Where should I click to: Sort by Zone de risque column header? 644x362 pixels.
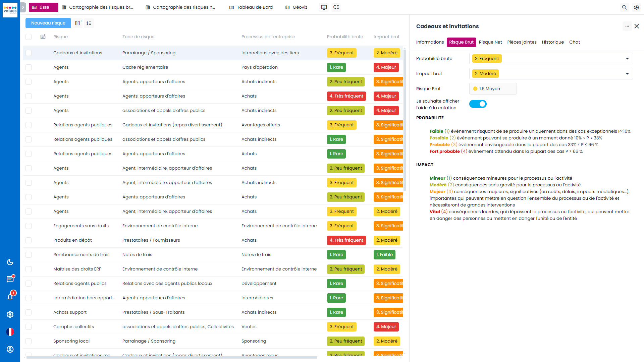point(138,37)
